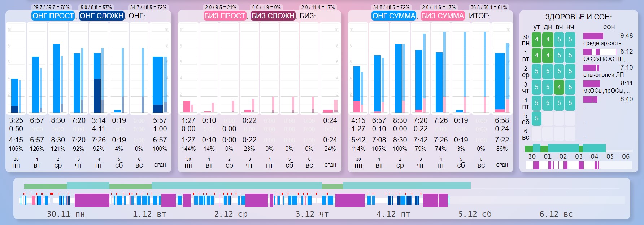The image size is (644, 225).
Task: Click the 114% percentage in ИТОГ panel
Action: (x=358, y=149)
